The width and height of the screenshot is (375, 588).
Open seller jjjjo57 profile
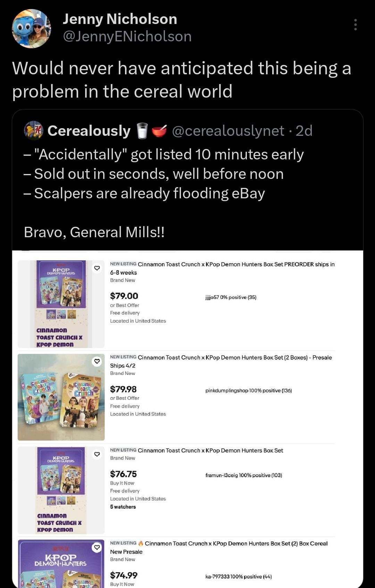pos(212,297)
